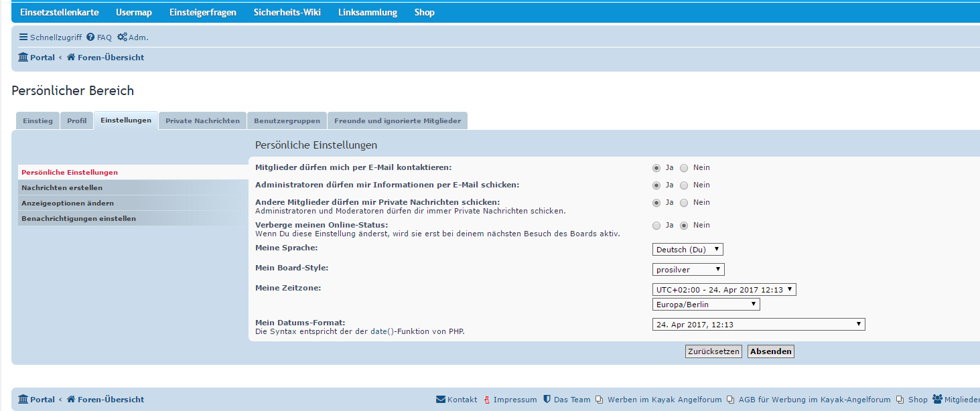
Task: Select Nein for member email contact
Action: click(684, 168)
